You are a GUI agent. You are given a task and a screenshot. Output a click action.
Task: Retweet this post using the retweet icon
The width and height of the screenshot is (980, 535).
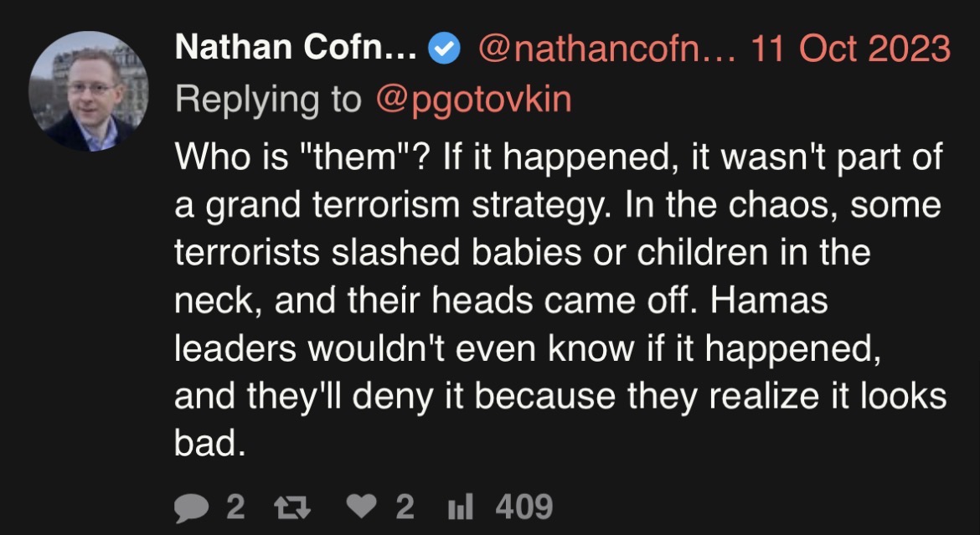[292, 507]
